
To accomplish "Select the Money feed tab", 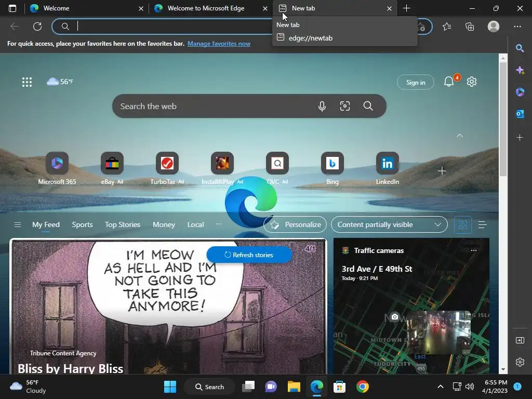I will click(164, 224).
